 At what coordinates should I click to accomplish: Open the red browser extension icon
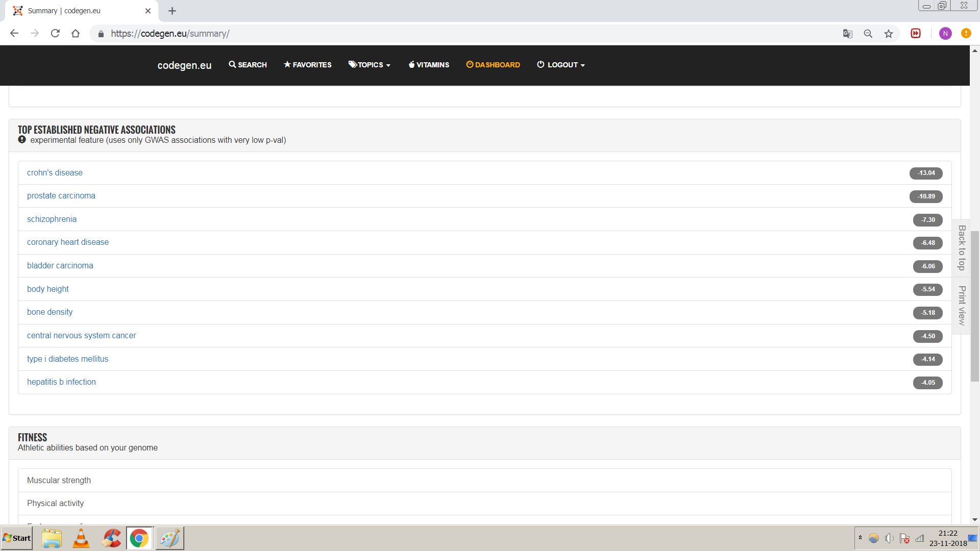click(916, 34)
